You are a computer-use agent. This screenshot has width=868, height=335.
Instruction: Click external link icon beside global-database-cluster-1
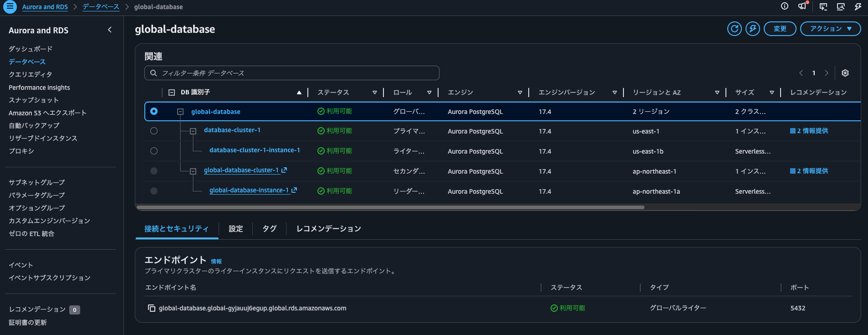point(284,170)
